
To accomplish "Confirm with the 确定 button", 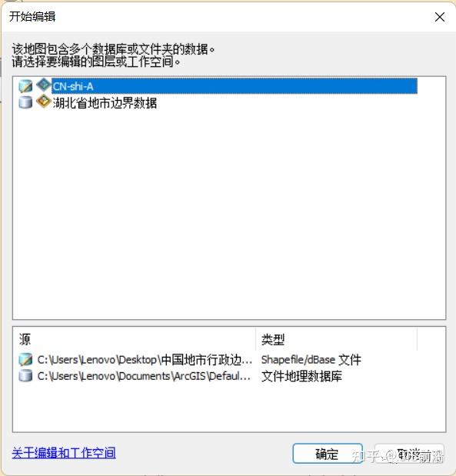I will click(328, 454).
